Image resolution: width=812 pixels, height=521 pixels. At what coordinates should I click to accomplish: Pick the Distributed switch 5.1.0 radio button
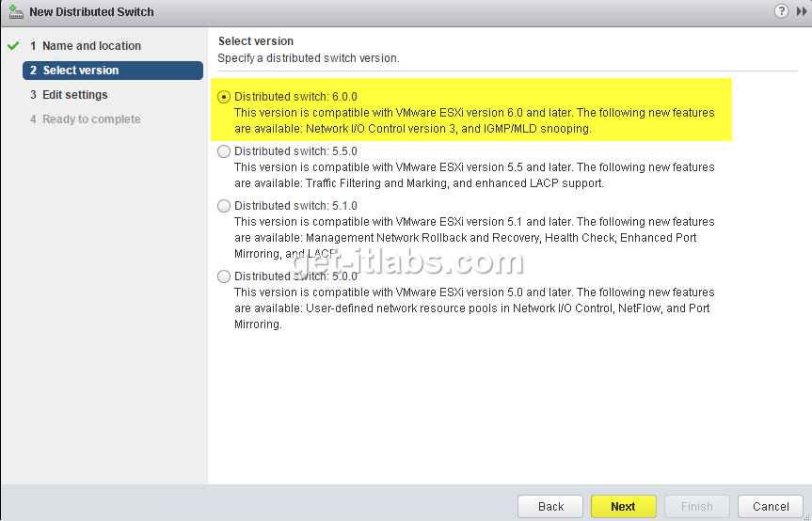coord(224,206)
